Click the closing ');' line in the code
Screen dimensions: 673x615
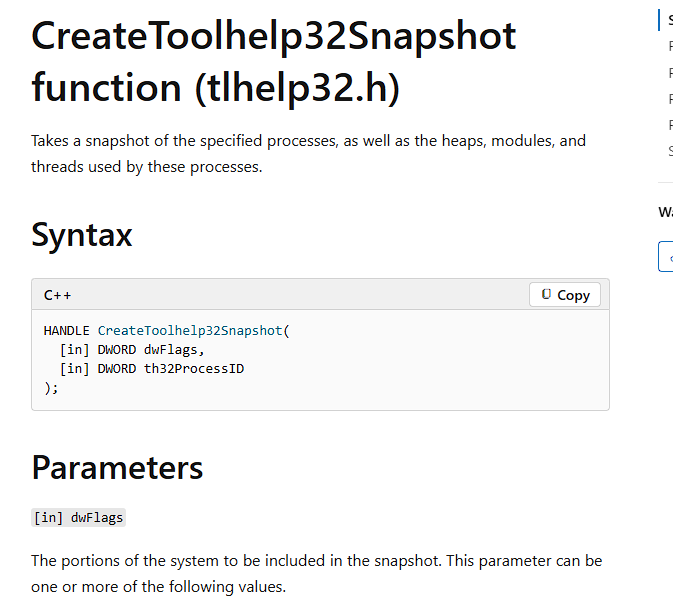pyautogui.click(x=52, y=387)
